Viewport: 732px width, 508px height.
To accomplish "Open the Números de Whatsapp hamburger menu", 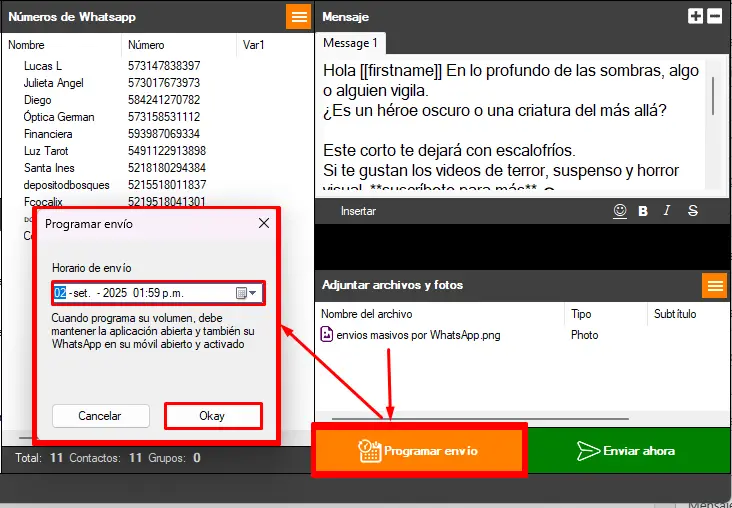I will coord(298,17).
